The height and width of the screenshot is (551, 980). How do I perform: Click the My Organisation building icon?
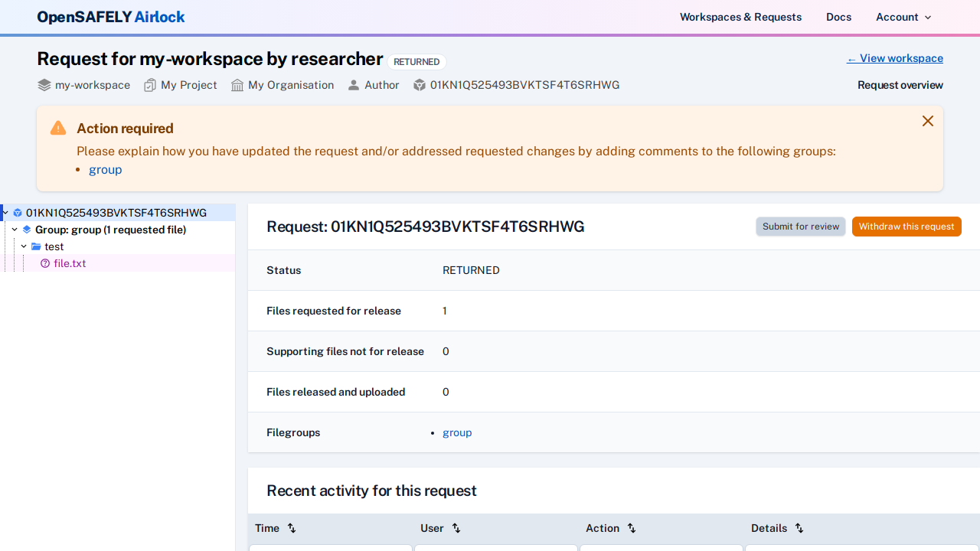(237, 85)
